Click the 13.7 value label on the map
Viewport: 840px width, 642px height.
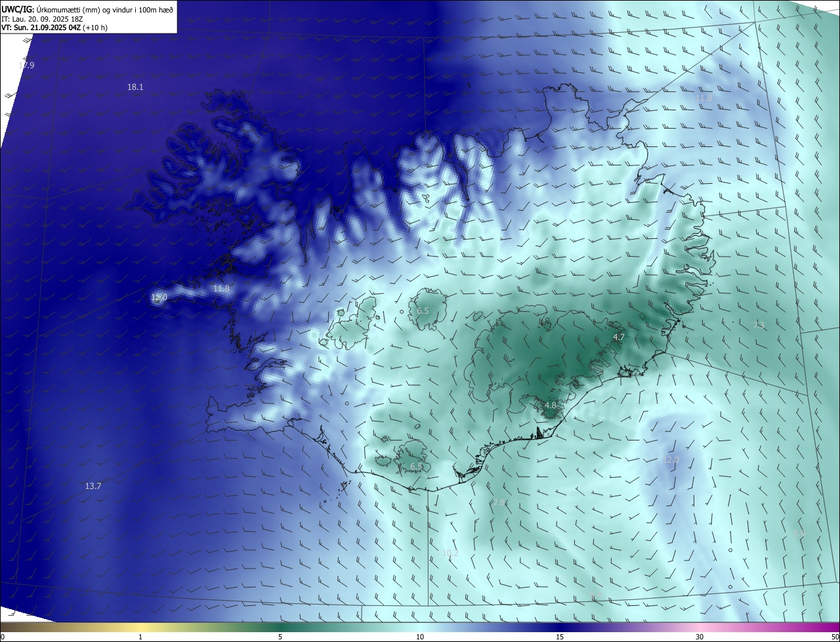tap(93, 486)
